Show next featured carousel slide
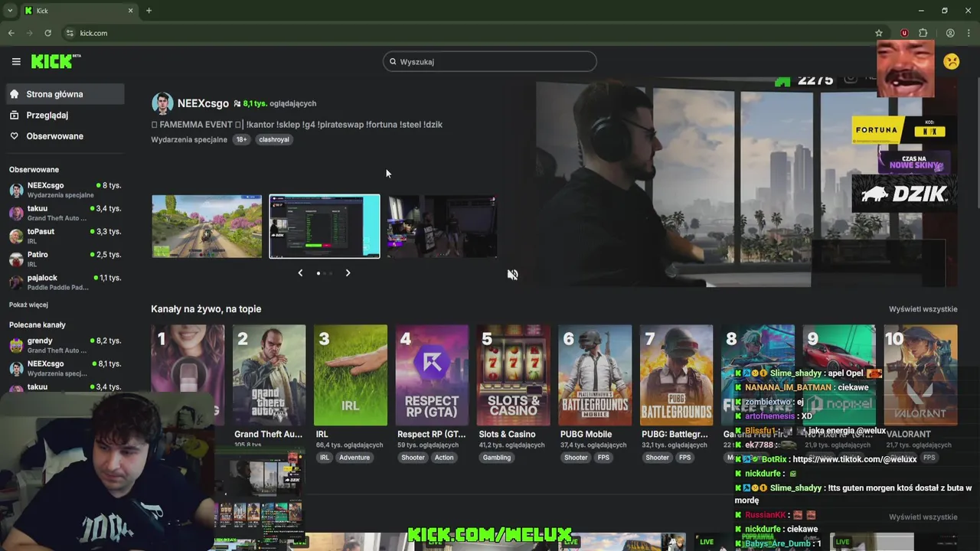The image size is (980, 551). pos(348,273)
